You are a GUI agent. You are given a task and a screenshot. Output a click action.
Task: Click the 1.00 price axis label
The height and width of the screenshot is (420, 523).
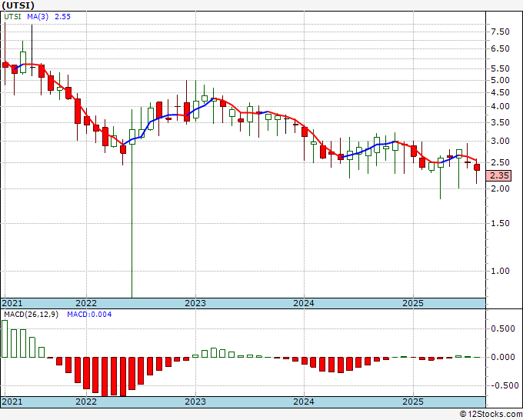[500, 271]
